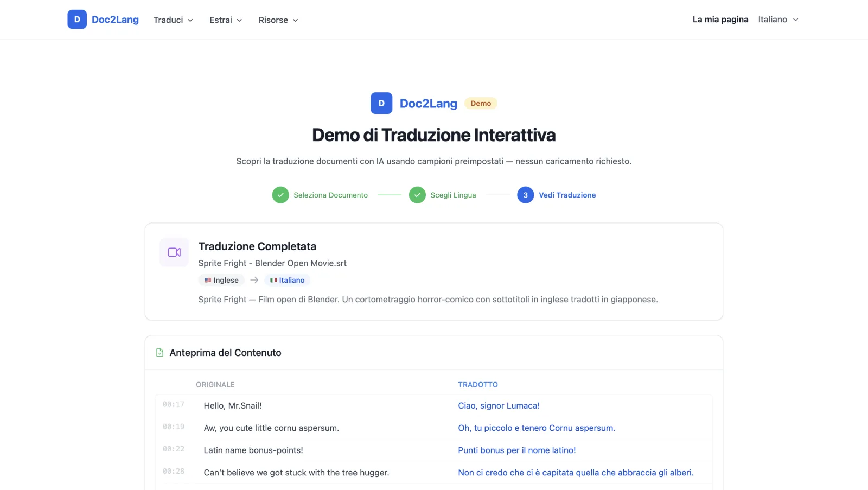The height and width of the screenshot is (490, 868).
Task: Click 'Oh, tu piccolo e tenero Cornu aspersum.'
Action: (537, 428)
